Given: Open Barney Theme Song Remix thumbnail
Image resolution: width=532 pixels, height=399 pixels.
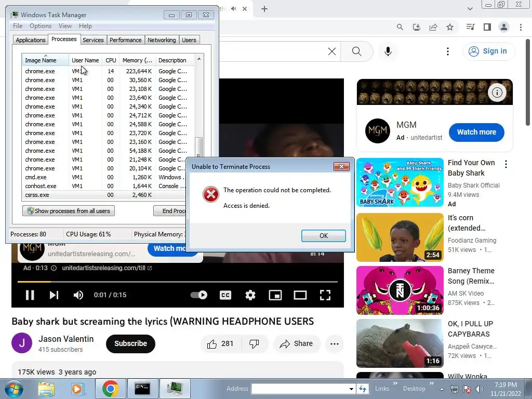Looking at the screenshot, I should click(x=400, y=290).
